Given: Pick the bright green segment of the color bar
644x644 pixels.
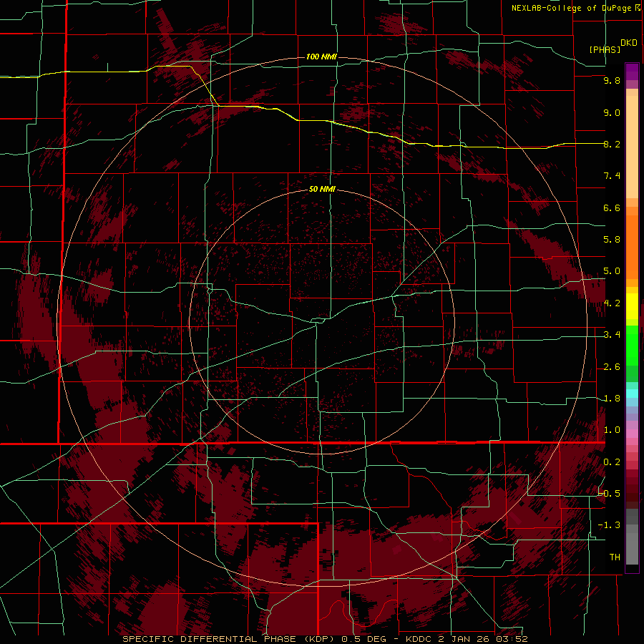Looking at the screenshot, I should tap(632, 345).
